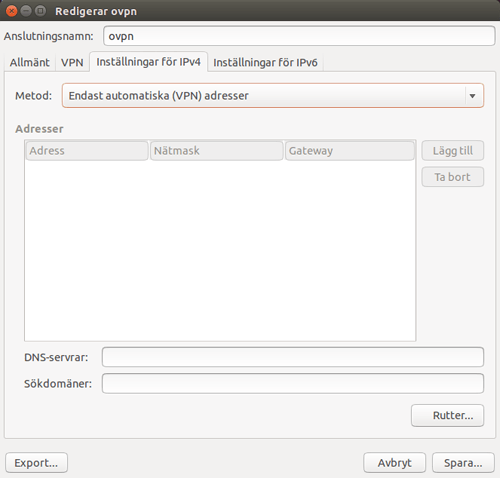Select the Metod combo box 'Endast automatiska (VPN) adresser'
This screenshot has height=478, width=500.
[x=273, y=96]
